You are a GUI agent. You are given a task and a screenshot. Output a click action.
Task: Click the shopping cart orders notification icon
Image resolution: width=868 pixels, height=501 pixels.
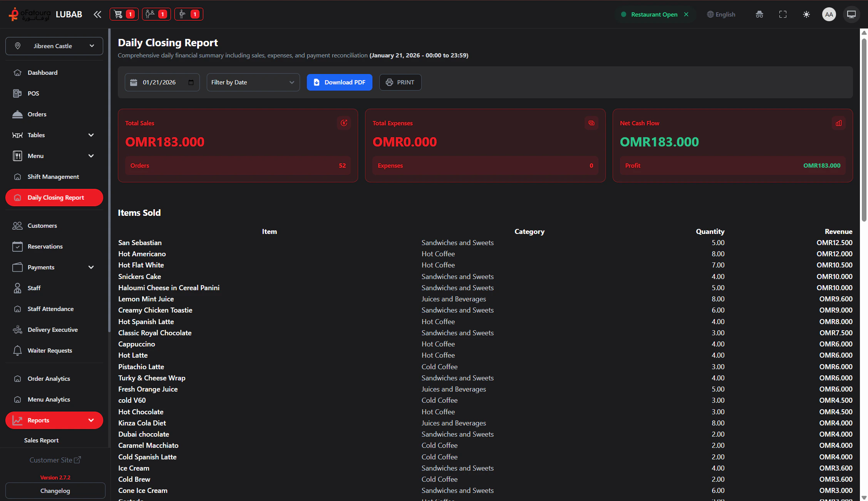point(124,14)
